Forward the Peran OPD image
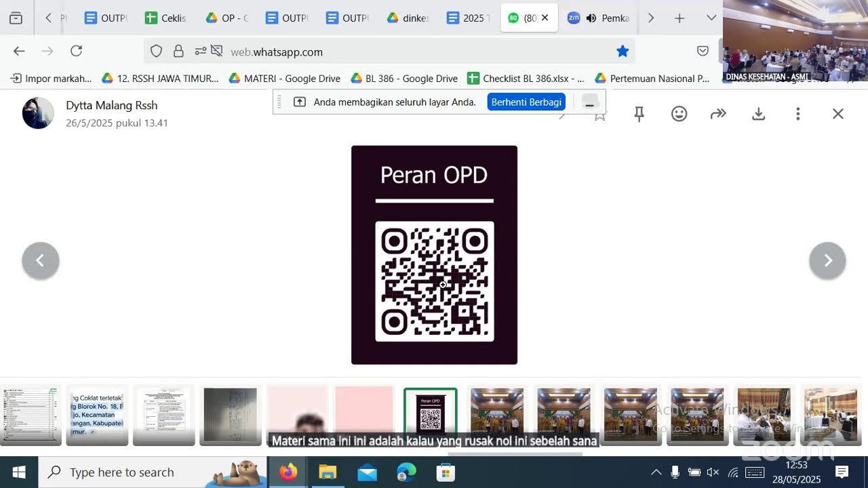Screen dimensions: 868x488 [718, 114]
